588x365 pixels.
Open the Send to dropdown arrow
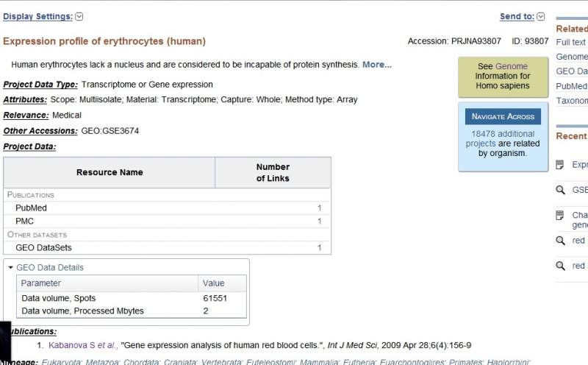[540, 16]
